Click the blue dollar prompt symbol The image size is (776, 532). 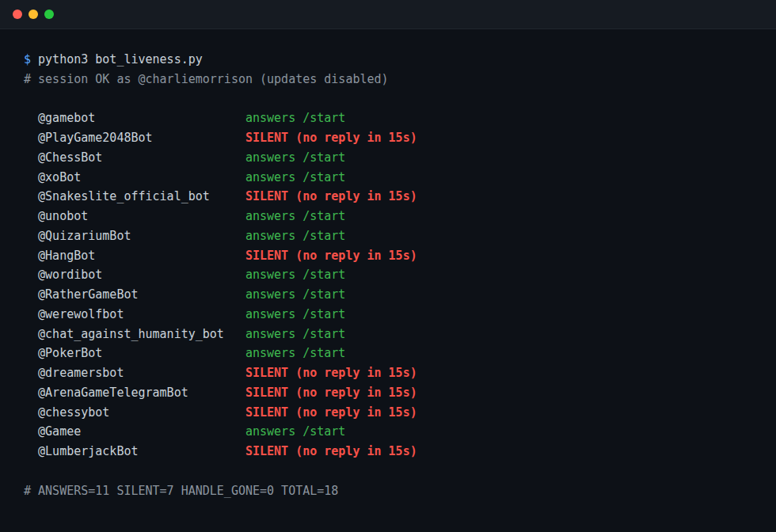27,59
